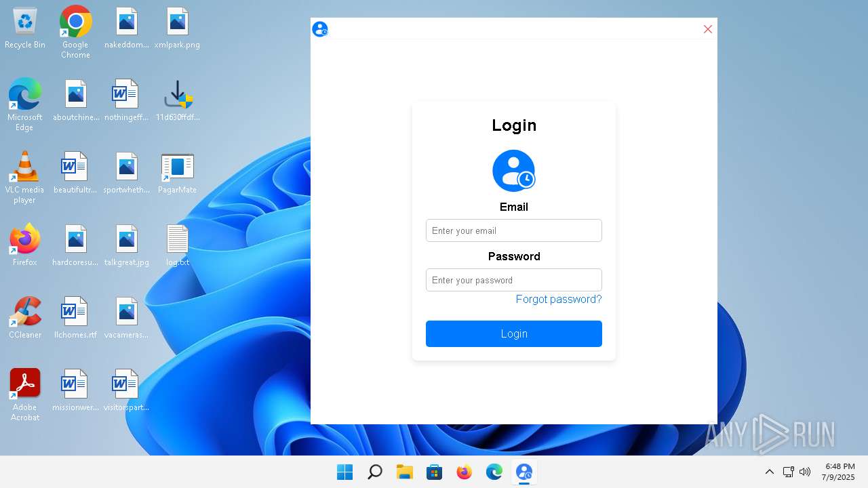Open the Recycle Bin desktop icon

click(25, 28)
